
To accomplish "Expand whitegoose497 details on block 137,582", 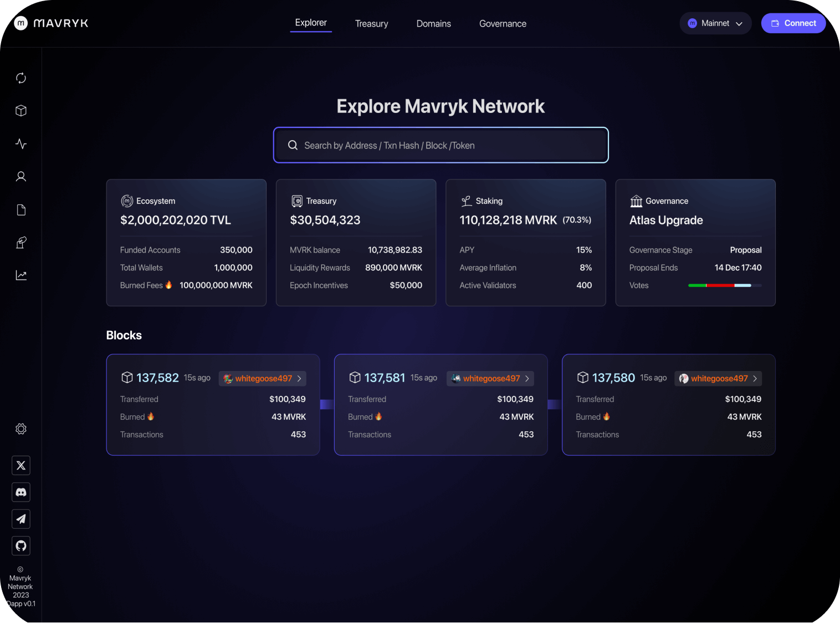I will pyautogui.click(x=262, y=378).
